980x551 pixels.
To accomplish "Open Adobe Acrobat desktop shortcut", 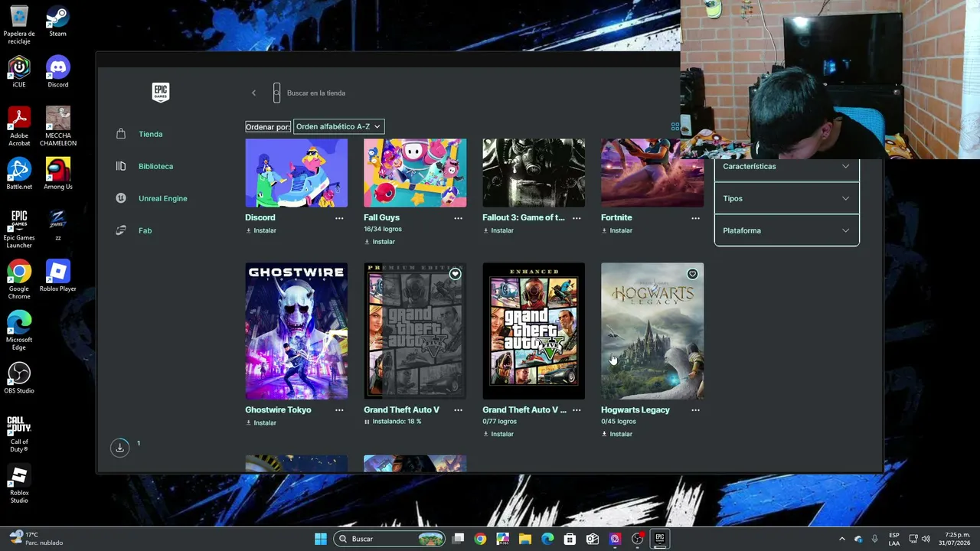I will click(19, 126).
